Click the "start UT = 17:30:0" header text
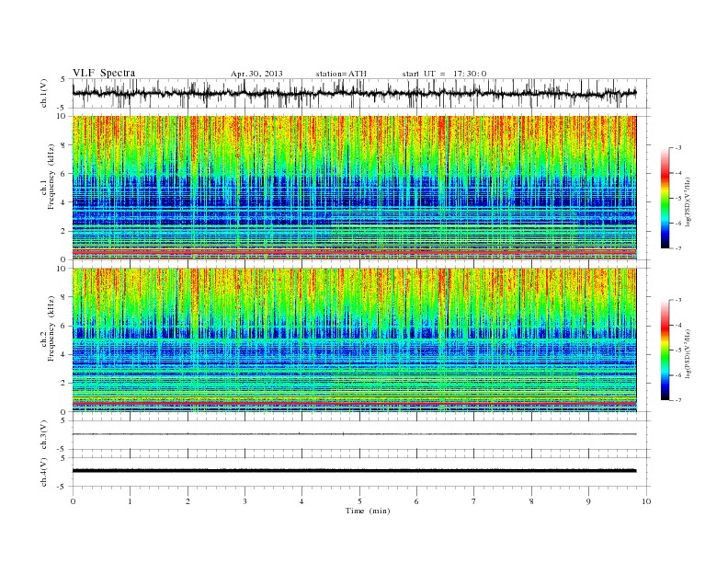This screenshot has width=728, height=563. coord(444,74)
